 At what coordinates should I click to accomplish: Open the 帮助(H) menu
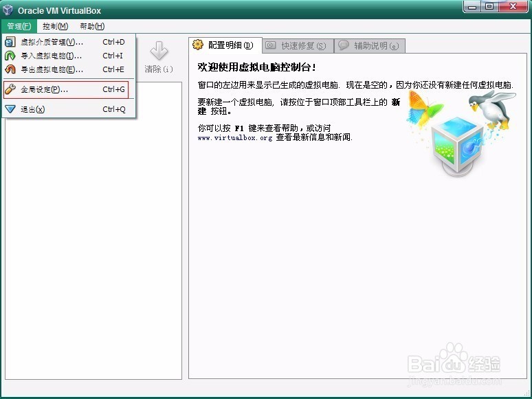click(x=92, y=26)
